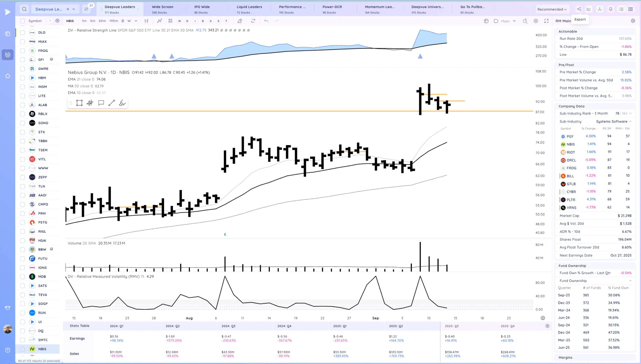Viewport: 641px width, 364px height.
Task: Select the W weekly timeframe
Action: (129, 21)
